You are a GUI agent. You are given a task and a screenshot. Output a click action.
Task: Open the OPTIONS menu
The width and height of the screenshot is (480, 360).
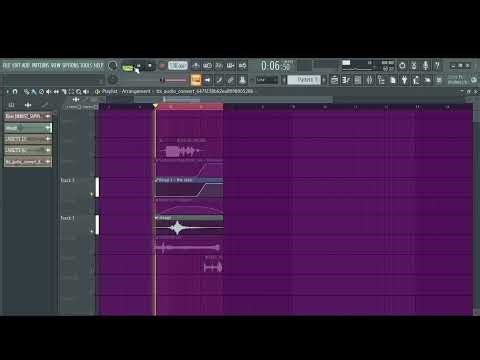(x=71, y=65)
